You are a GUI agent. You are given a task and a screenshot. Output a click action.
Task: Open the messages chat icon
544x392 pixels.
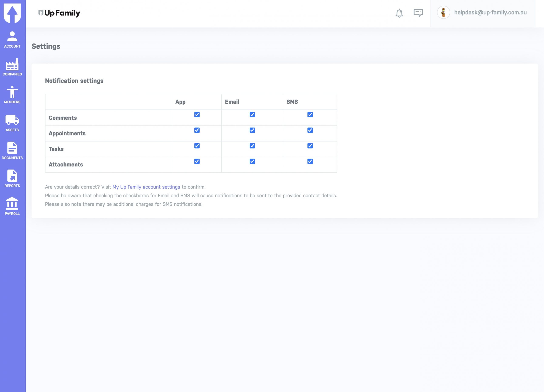tap(418, 13)
